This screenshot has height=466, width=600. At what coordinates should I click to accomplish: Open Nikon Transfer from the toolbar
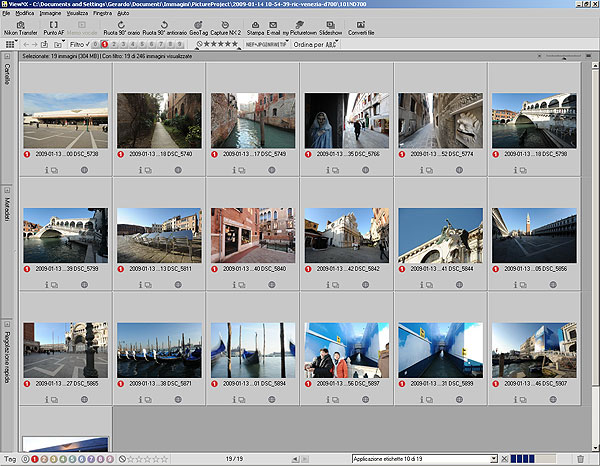[x=21, y=28]
